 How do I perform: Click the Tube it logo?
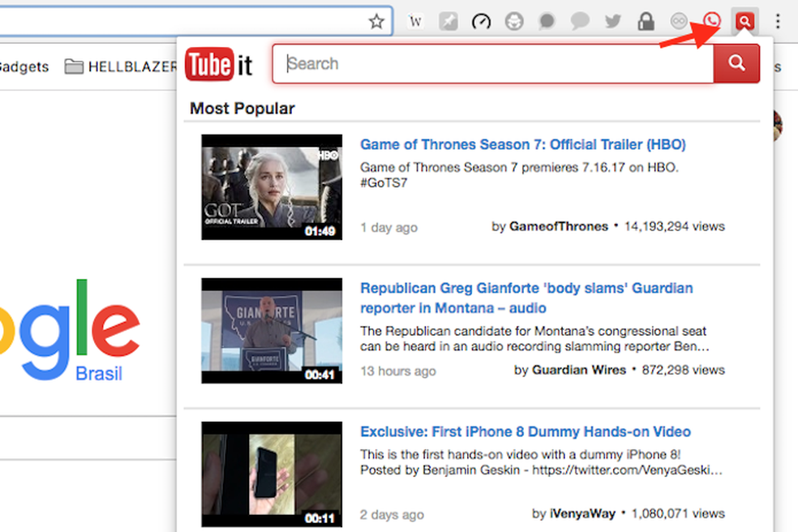[x=219, y=65]
